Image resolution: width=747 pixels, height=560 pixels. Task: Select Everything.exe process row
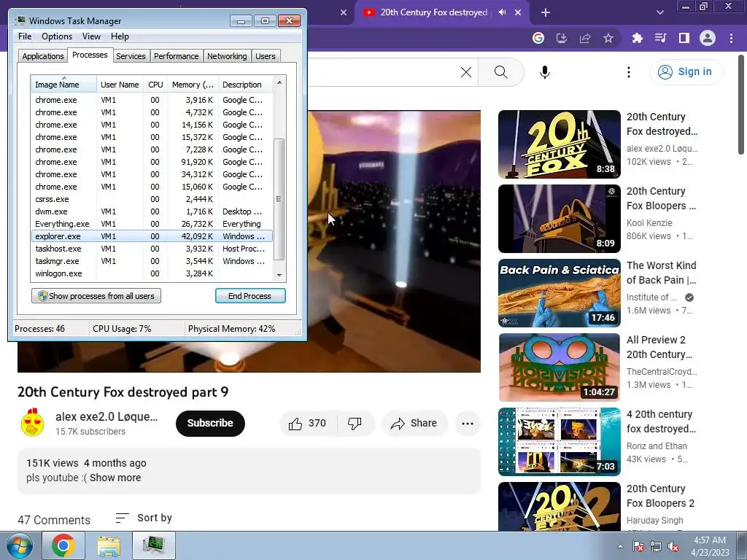(x=152, y=224)
